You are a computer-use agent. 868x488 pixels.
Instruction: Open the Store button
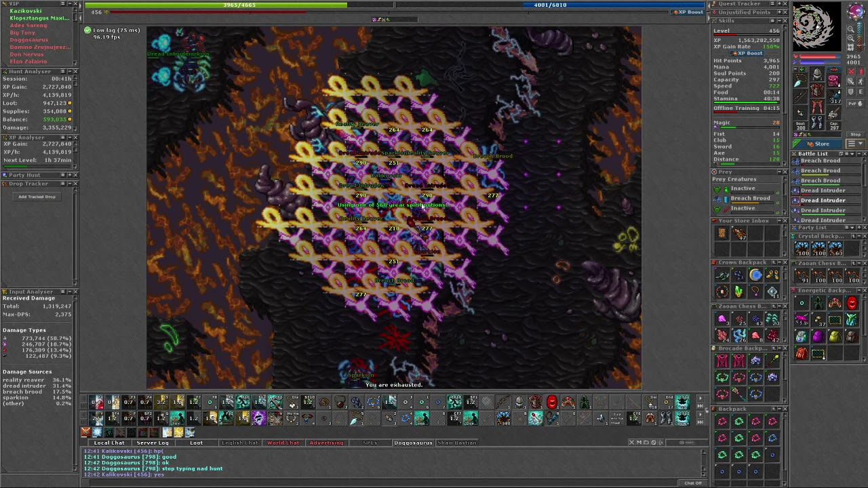coord(817,144)
